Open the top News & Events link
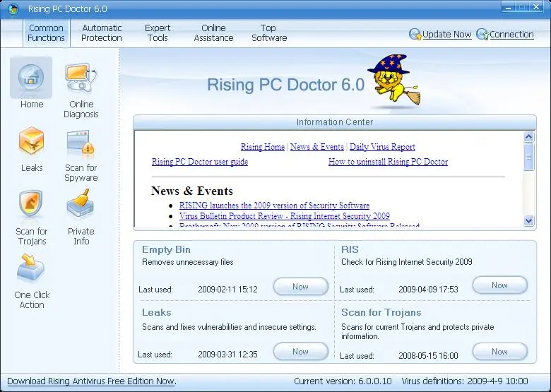The image size is (551, 392). [x=317, y=147]
